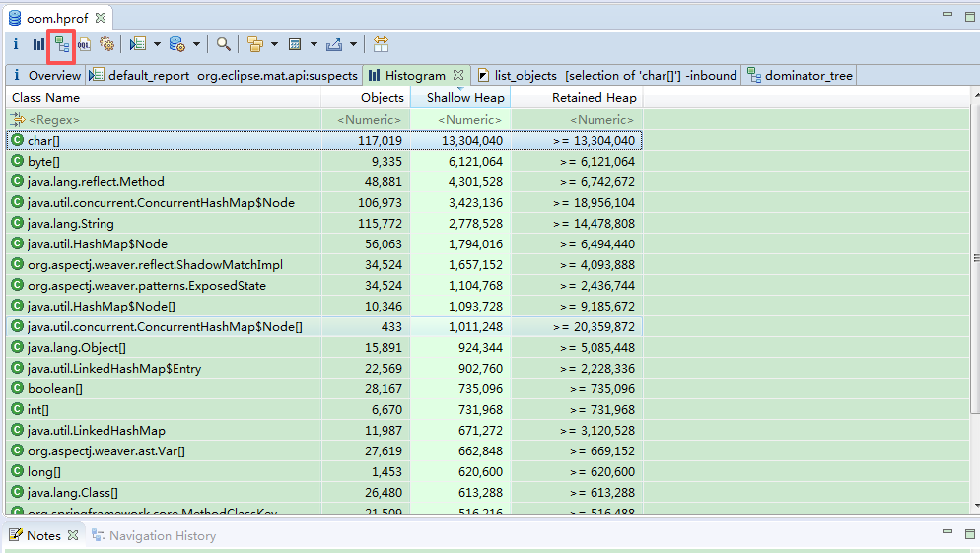Click the scrollbar up arrow in the histogram
980x553 pixels.
(975, 94)
